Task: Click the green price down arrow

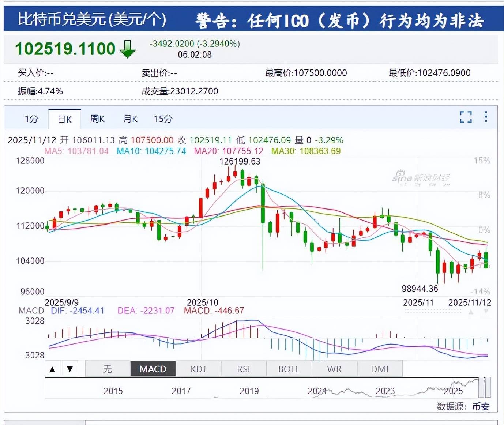Action: pyautogui.click(x=127, y=49)
